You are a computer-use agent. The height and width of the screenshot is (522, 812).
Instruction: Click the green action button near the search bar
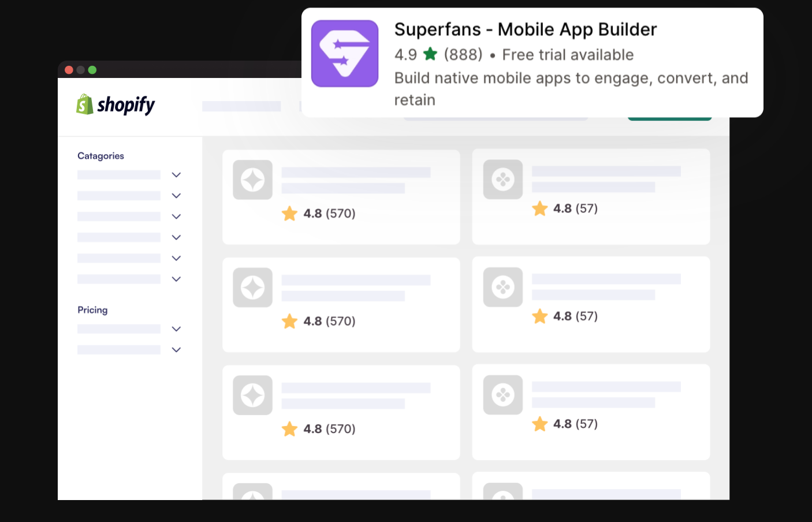tap(669, 115)
